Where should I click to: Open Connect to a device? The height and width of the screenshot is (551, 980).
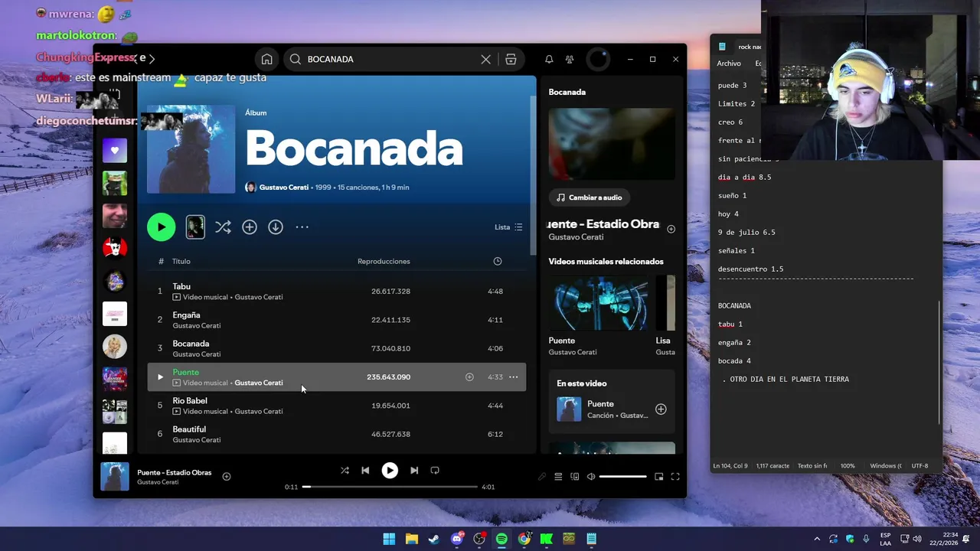pos(575,477)
